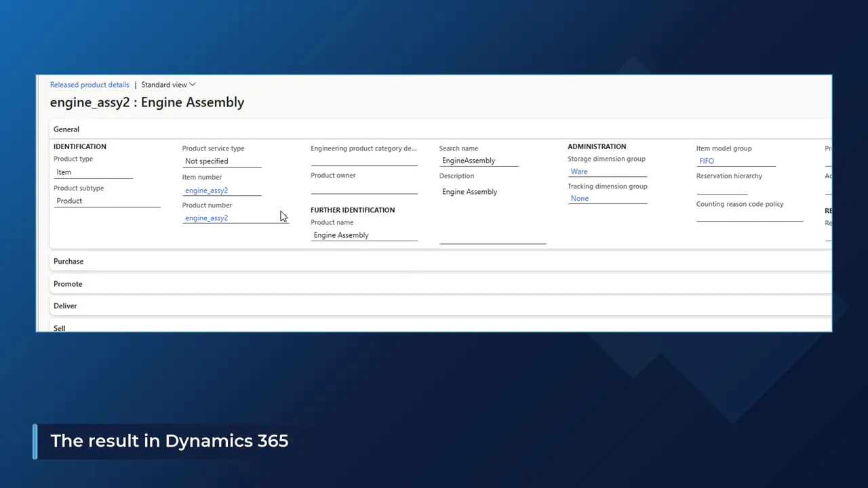This screenshot has height=488, width=868.
Task: Open the Storage dimension group Ware link
Action: pos(579,171)
